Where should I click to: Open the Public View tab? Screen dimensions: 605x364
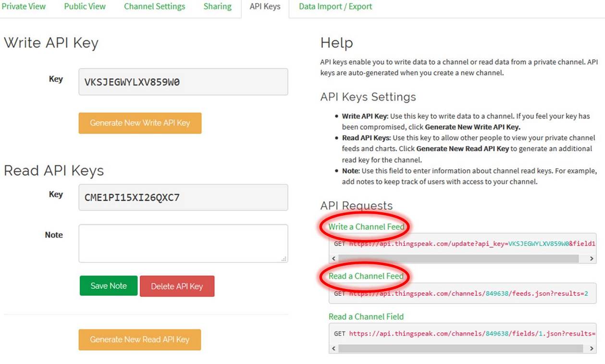click(x=85, y=7)
